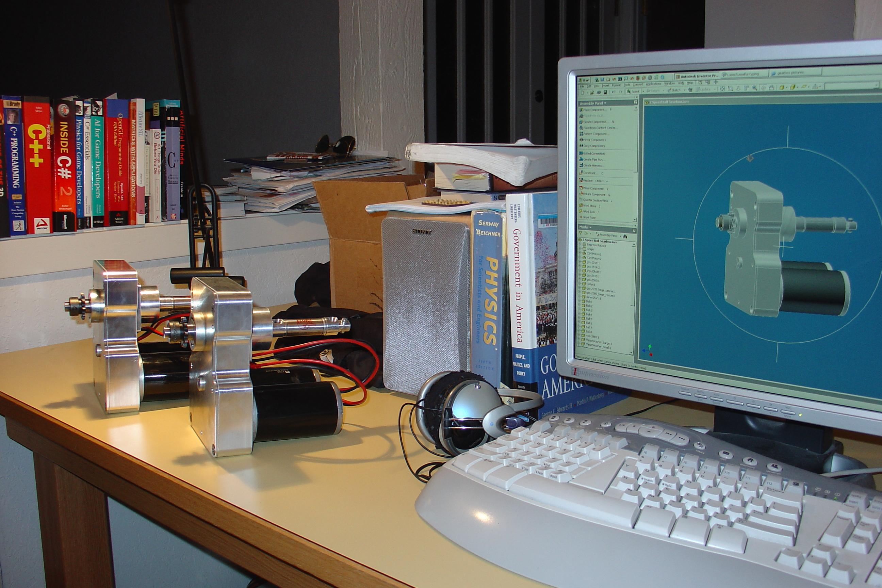
Task: Click Model browser help question-mark icon
Action: click(634, 230)
